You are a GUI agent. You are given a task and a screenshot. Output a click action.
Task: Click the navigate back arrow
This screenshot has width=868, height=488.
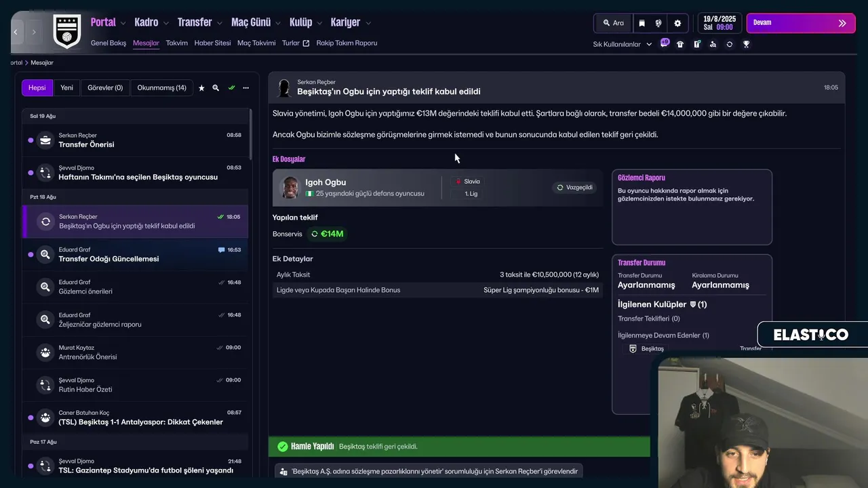click(16, 32)
